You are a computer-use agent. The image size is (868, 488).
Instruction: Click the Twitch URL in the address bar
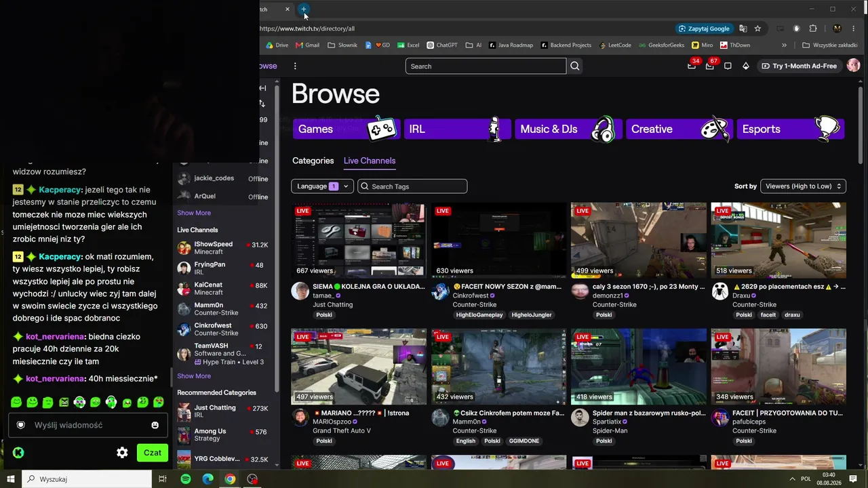(x=307, y=28)
